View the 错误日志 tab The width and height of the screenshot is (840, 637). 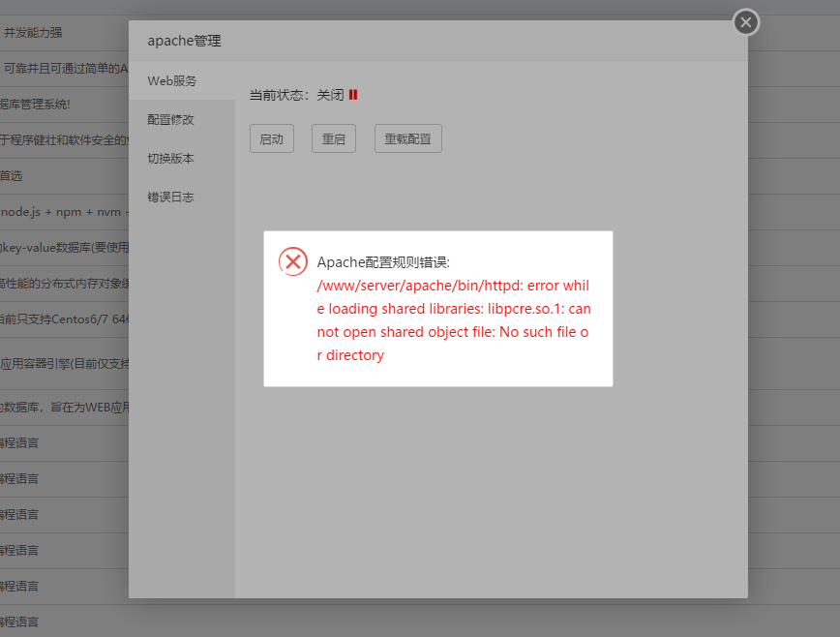point(182,197)
